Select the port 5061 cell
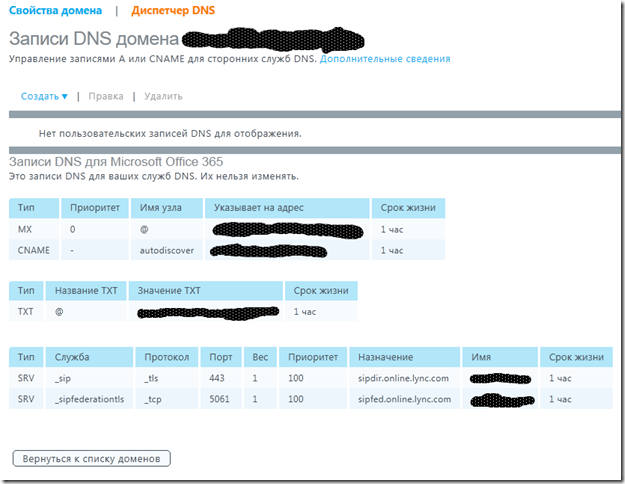The width and height of the screenshot is (625, 484). click(x=221, y=398)
